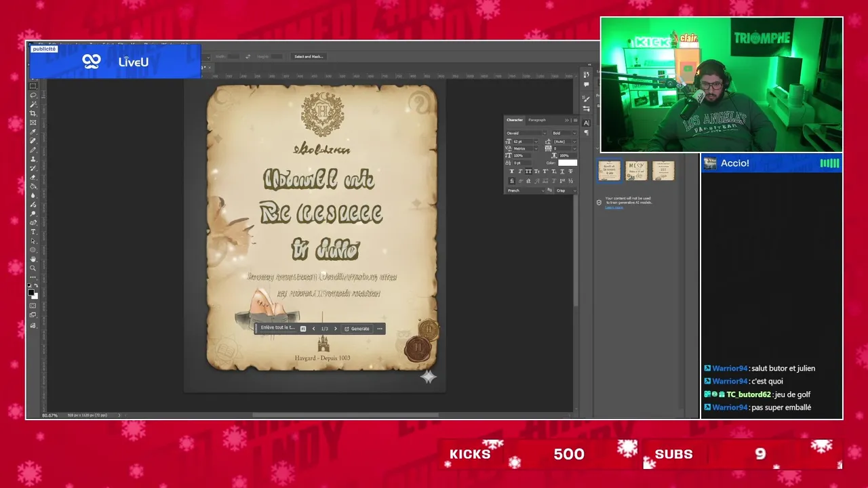Select the Pen tool

pos(33,222)
